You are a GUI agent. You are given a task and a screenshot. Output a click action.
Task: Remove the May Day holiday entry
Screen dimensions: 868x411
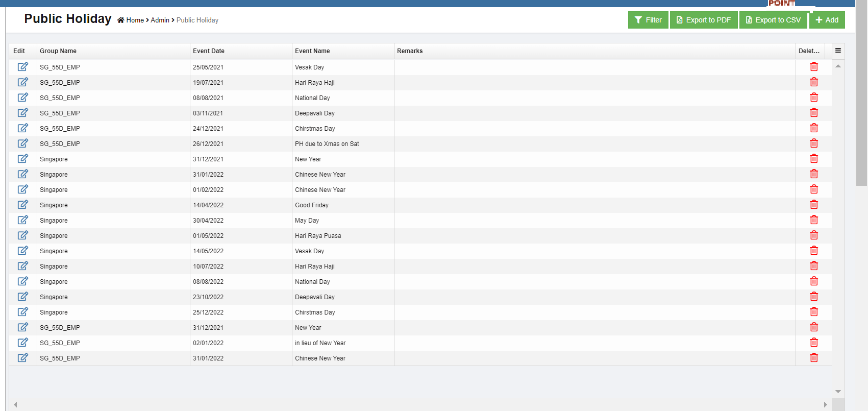[813, 220]
